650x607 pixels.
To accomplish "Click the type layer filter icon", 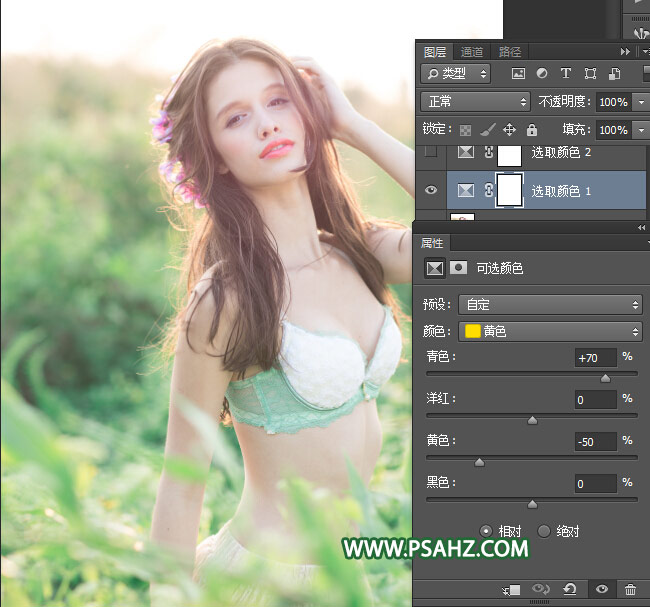I will tap(566, 74).
